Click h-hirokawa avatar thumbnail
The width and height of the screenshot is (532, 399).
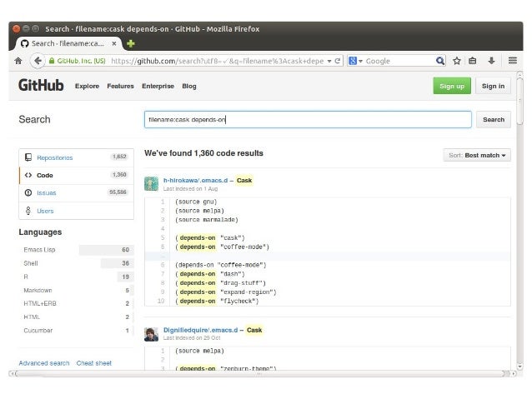click(x=151, y=184)
